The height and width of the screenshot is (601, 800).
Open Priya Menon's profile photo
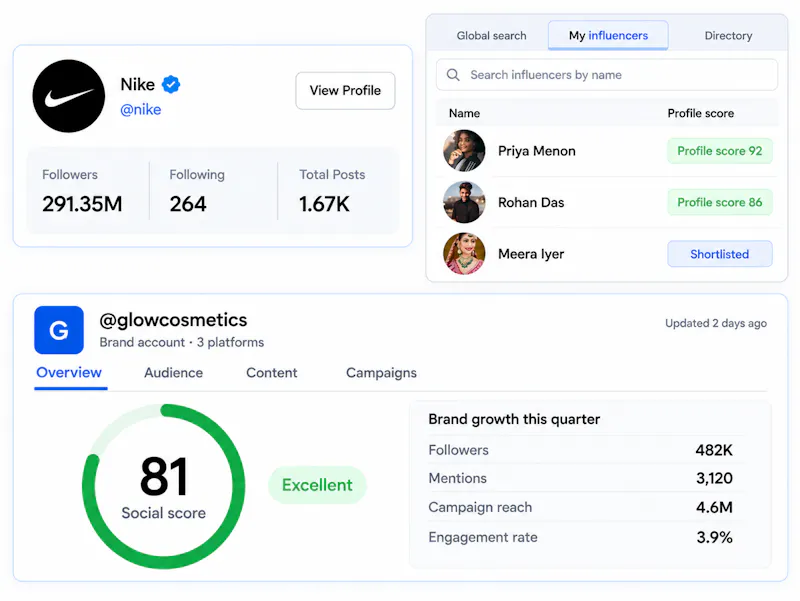(x=464, y=151)
